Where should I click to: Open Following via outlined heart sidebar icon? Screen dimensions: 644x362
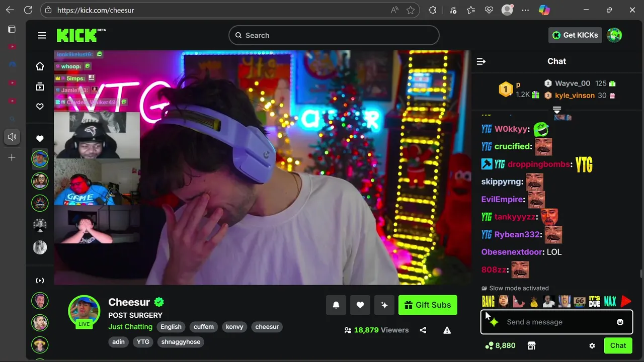[x=40, y=107]
